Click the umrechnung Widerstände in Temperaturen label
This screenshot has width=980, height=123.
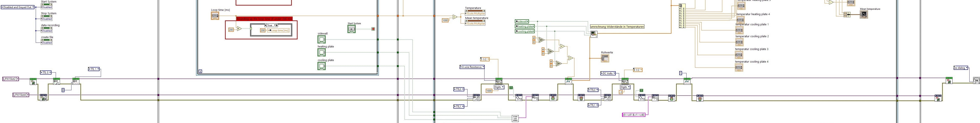click(617, 27)
